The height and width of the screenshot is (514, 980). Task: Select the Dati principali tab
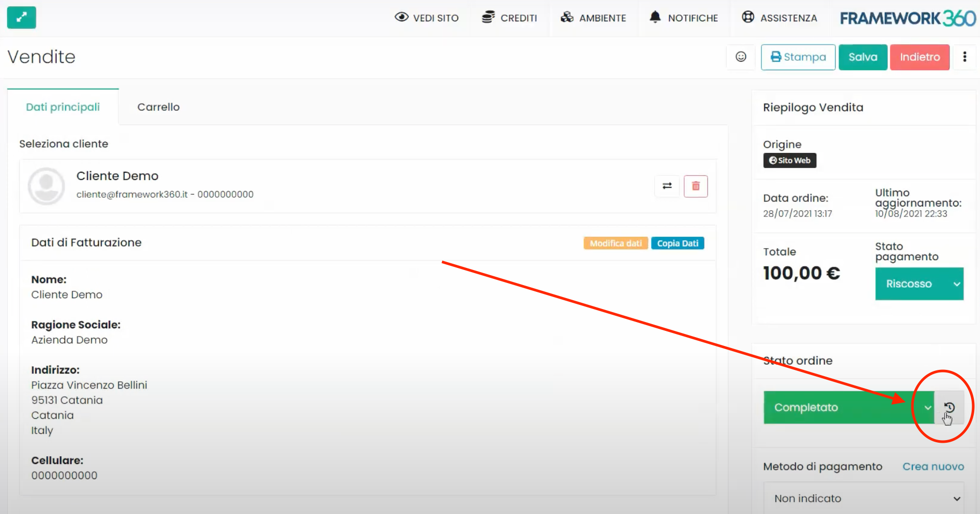click(x=63, y=107)
